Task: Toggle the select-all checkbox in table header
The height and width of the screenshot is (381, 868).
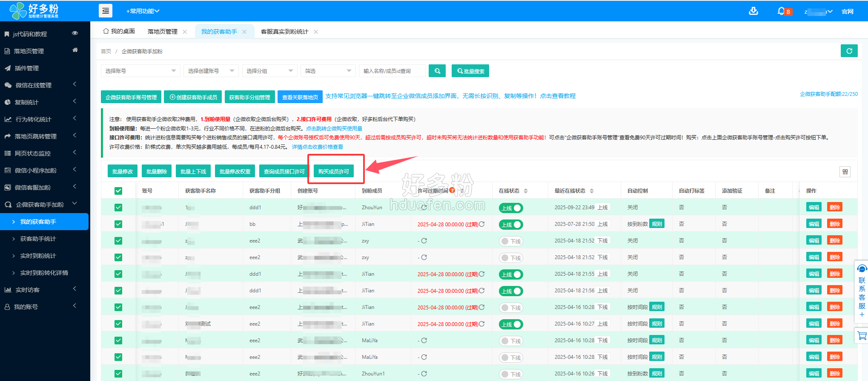Action: [x=118, y=191]
